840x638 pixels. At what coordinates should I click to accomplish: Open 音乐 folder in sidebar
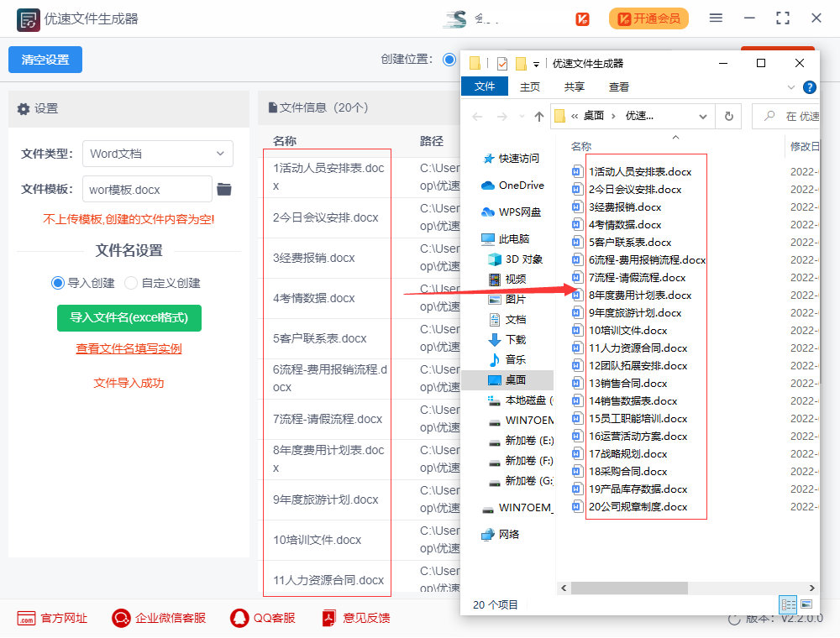(x=508, y=359)
